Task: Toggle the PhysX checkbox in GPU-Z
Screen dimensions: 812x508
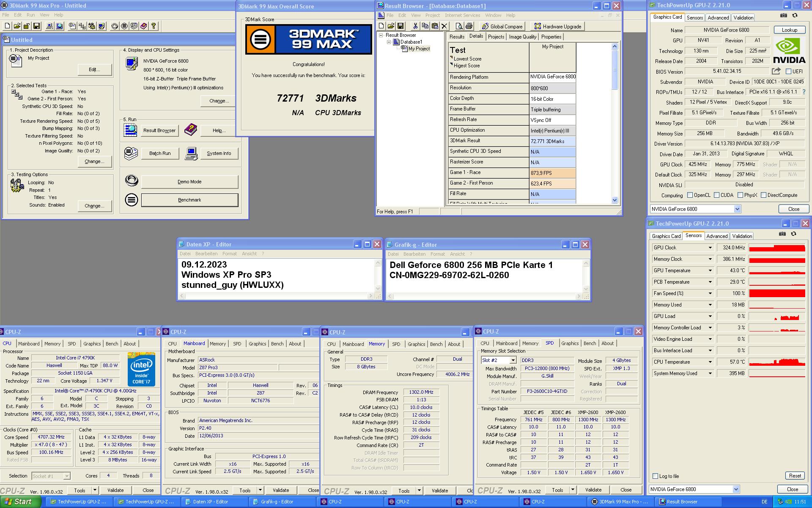Action: 740,195
